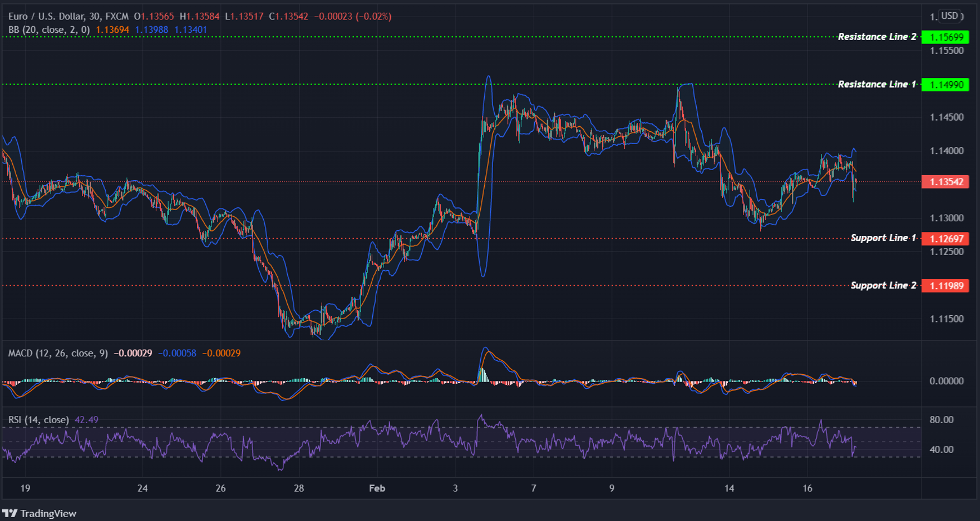Screen dimensions: 980x521
Task: Click the change percentage (-0.02%) in the legend
Action: coord(373,16)
